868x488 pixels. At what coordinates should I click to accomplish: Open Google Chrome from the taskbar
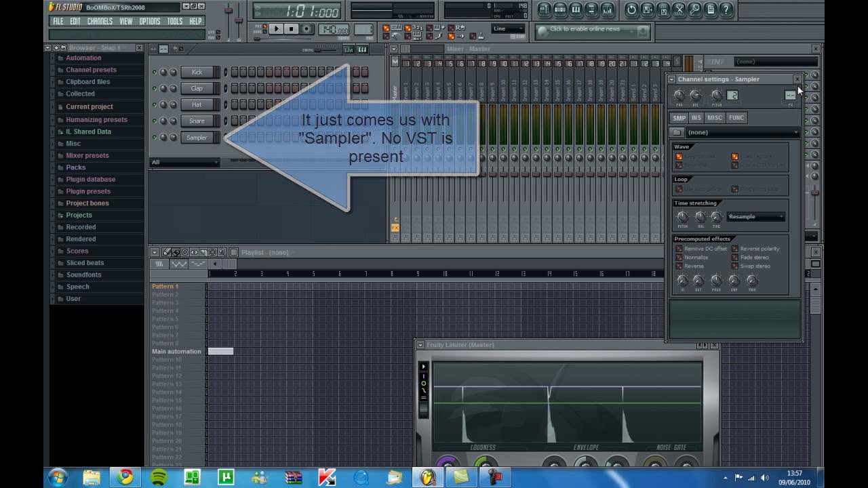[x=125, y=477]
